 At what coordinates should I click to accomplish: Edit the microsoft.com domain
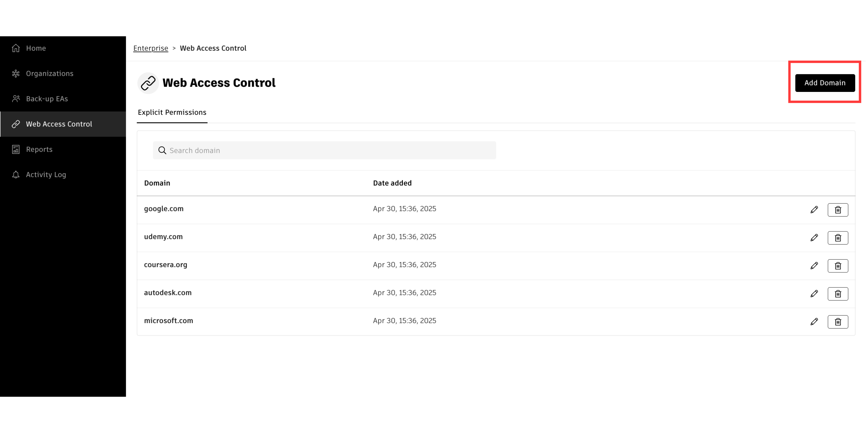pyautogui.click(x=814, y=322)
